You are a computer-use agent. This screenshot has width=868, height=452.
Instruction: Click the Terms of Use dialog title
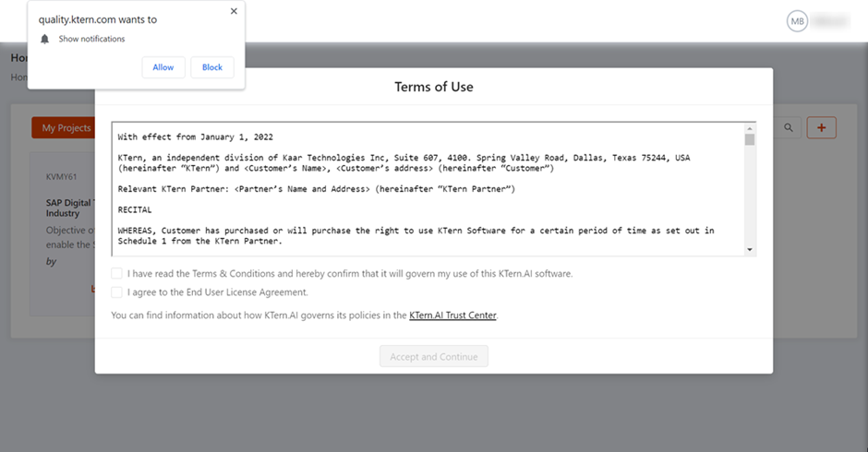coord(434,87)
